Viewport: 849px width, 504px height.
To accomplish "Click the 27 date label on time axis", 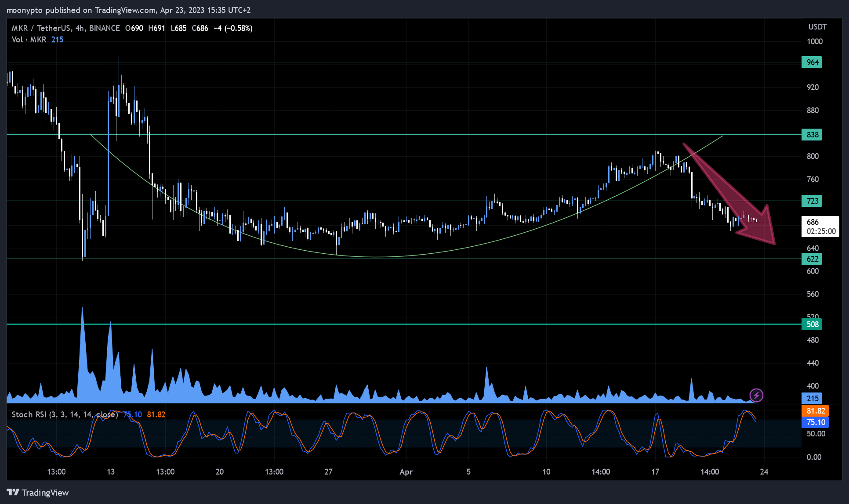I will pyautogui.click(x=328, y=472).
